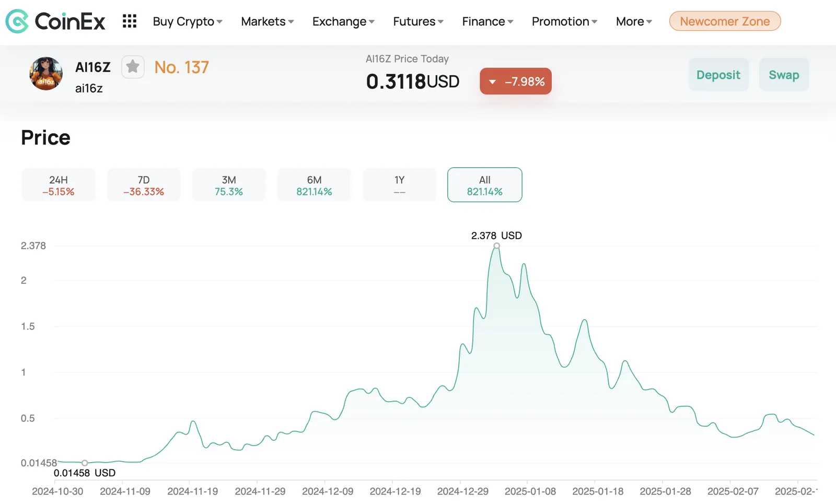This screenshot has width=836, height=504.
Task: Open the Newcomer Zone button
Action: pos(725,21)
